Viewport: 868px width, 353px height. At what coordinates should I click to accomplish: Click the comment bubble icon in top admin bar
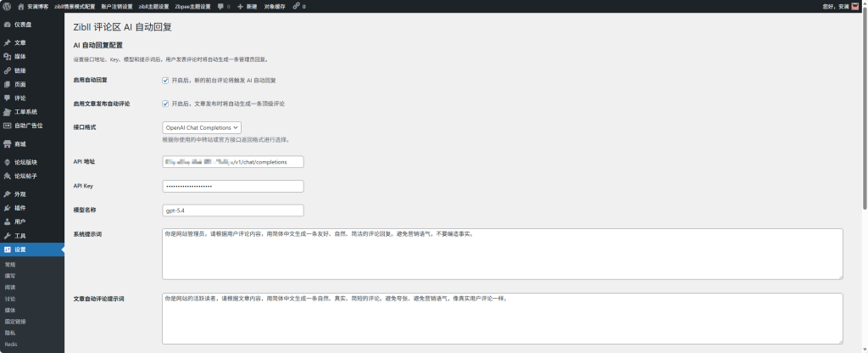click(220, 6)
